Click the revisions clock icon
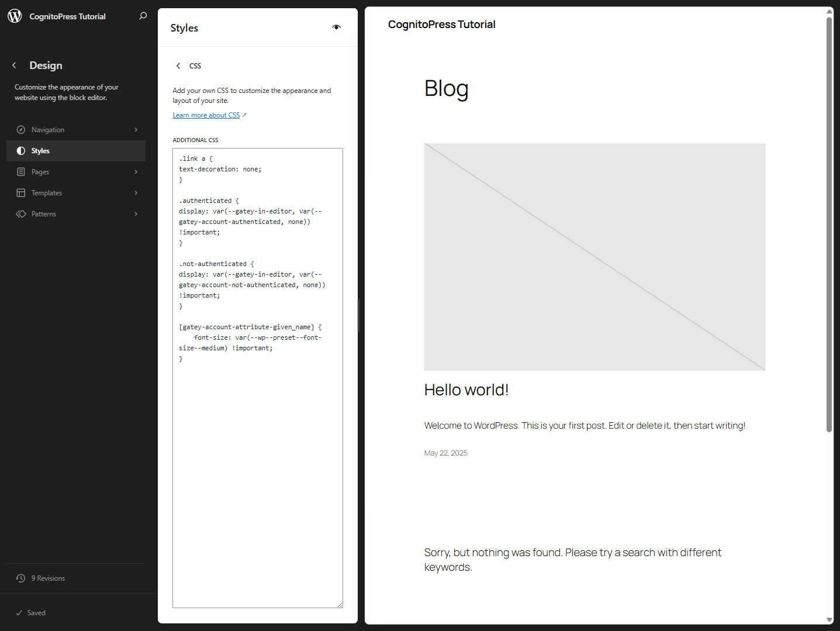840x631 pixels. pos(21,578)
